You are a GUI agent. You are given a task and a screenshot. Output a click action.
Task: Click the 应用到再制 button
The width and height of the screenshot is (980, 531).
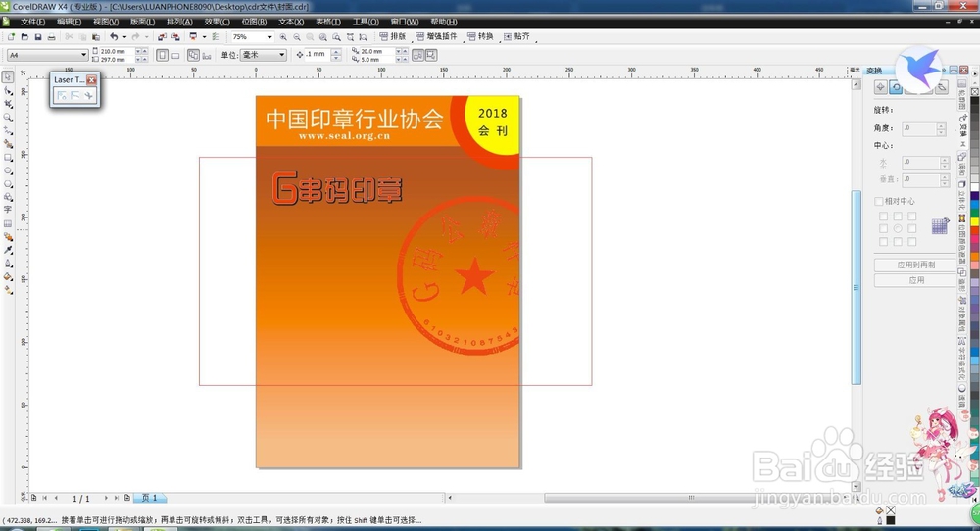[x=915, y=265]
